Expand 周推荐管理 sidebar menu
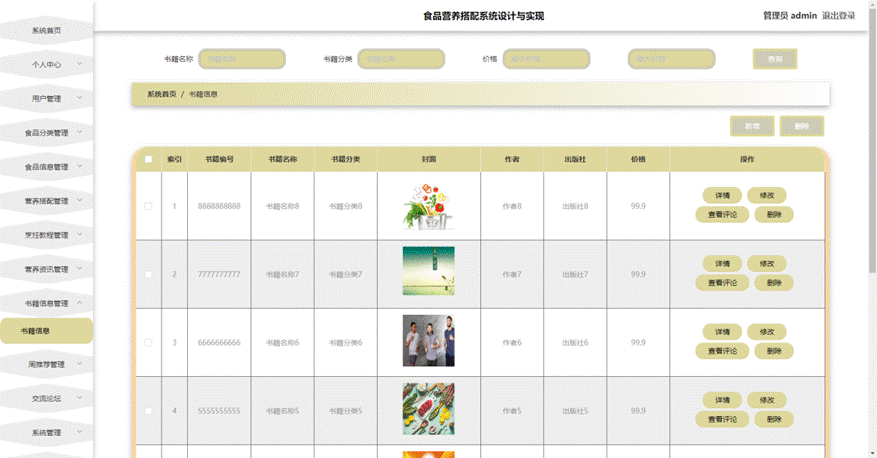Image resolution: width=877 pixels, height=458 pixels. pos(46,365)
